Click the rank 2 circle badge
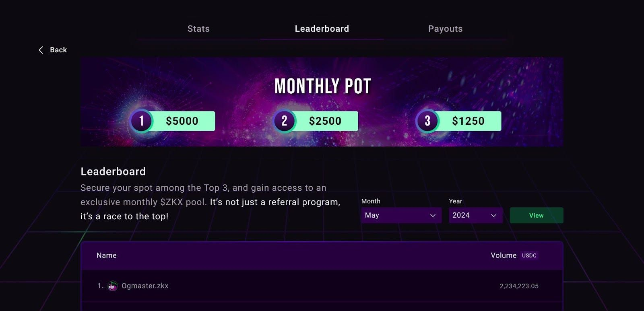 point(285,121)
